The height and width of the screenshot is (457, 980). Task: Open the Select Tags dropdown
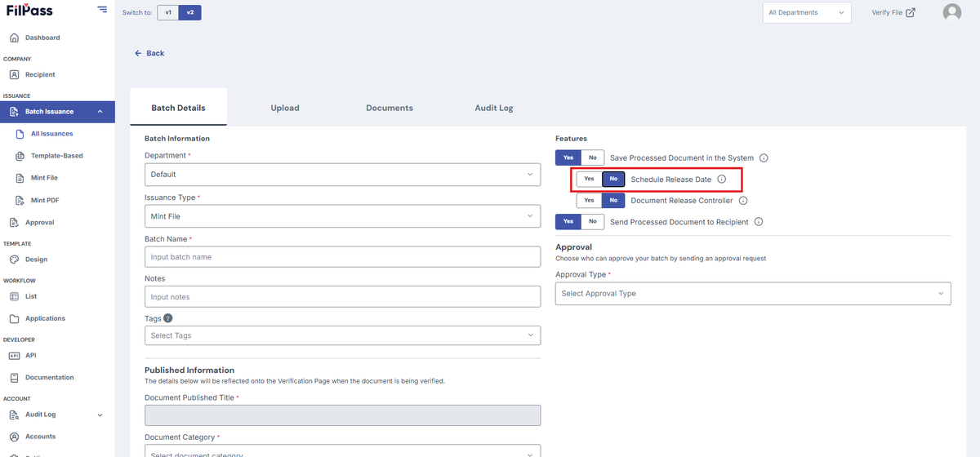pyautogui.click(x=342, y=335)
